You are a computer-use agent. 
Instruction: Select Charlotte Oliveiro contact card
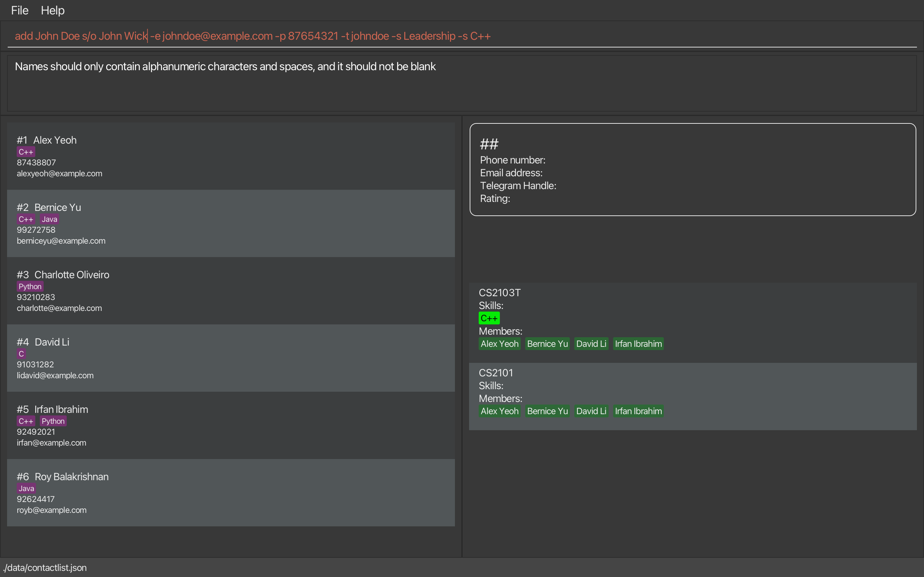231,291
